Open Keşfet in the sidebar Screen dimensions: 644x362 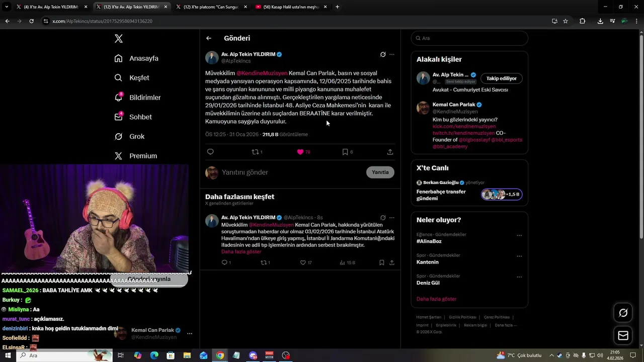(x=132, y=78)
